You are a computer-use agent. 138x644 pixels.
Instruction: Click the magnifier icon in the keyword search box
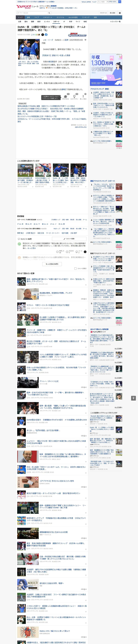coord(49,13)
